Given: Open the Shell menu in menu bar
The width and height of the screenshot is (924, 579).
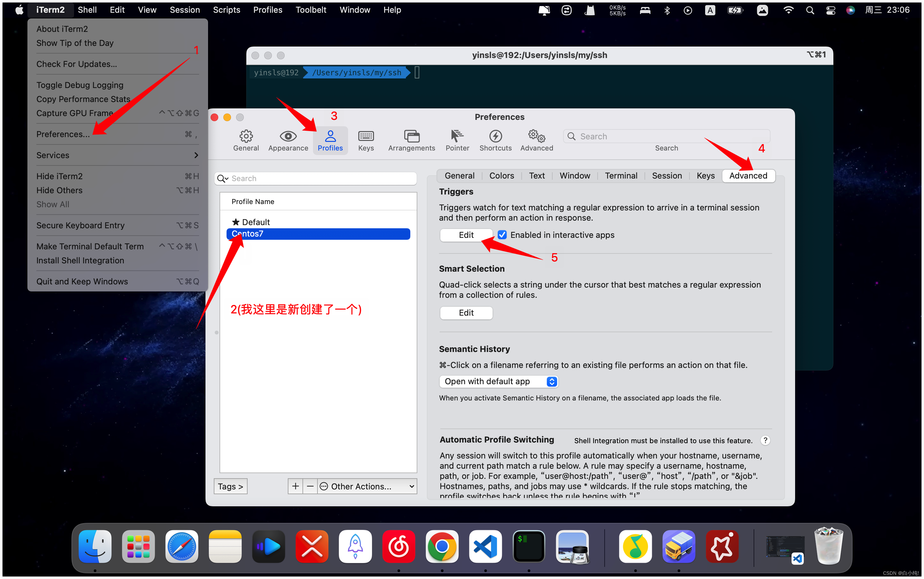Looking at the screenshot, I should [87, 10].
